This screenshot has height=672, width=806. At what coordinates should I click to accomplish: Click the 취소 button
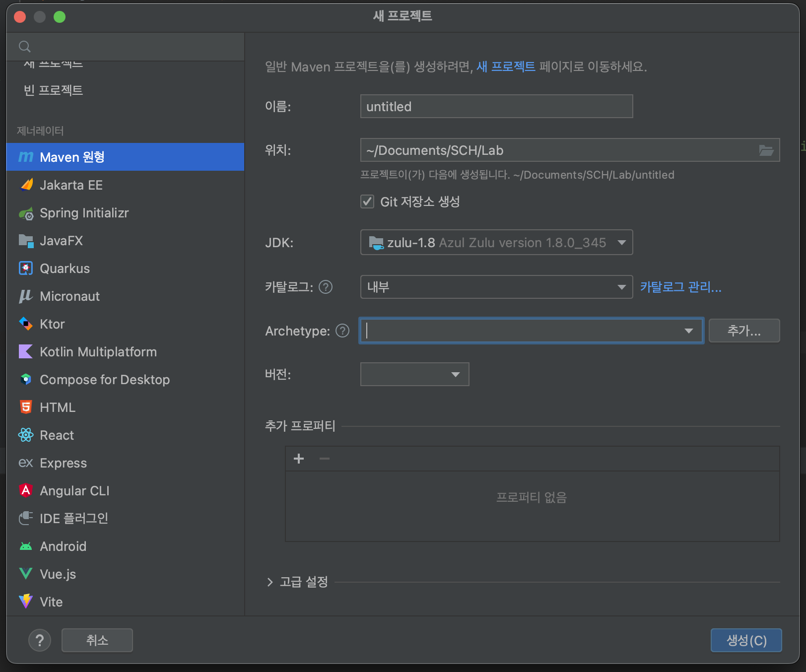[97, 640]
